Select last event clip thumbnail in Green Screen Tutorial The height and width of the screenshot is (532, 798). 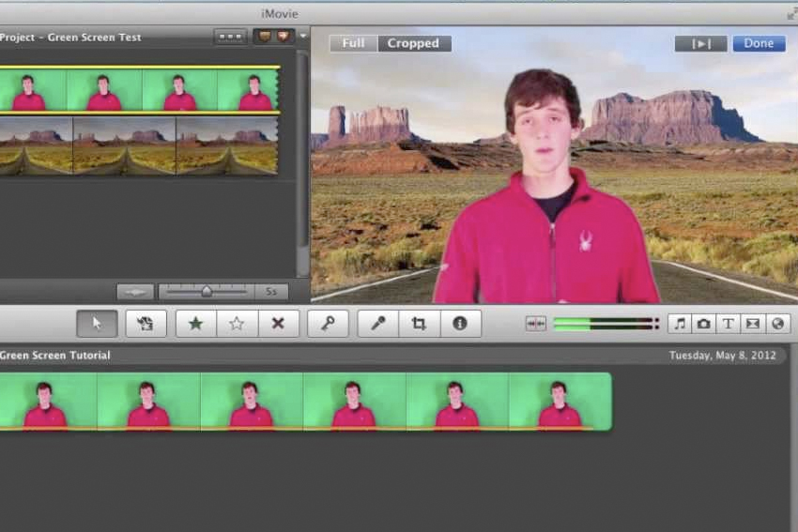560,402
